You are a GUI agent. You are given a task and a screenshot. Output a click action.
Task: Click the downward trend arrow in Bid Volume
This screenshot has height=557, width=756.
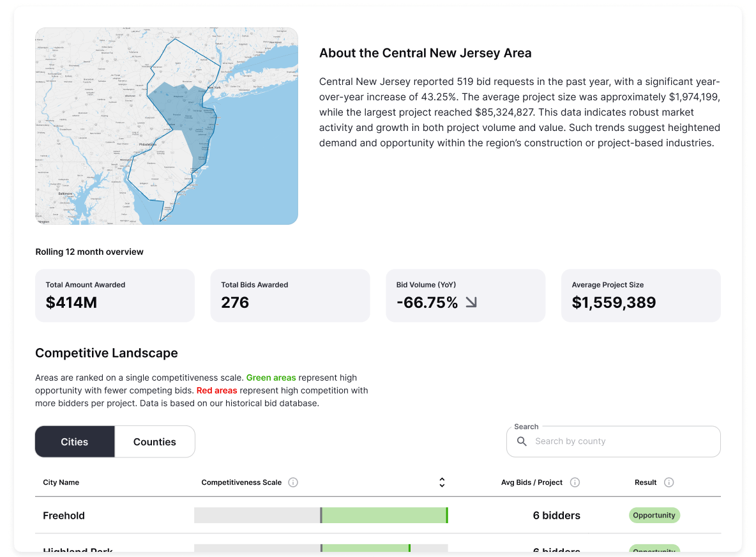pyautogui.click(x=471, y=303)
